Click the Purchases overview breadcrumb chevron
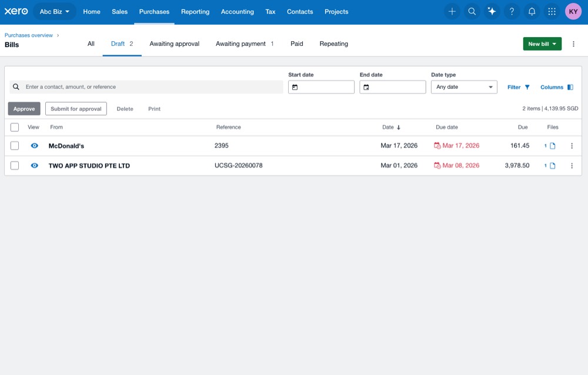The image size is (588, 375). [x=58, y=35]
